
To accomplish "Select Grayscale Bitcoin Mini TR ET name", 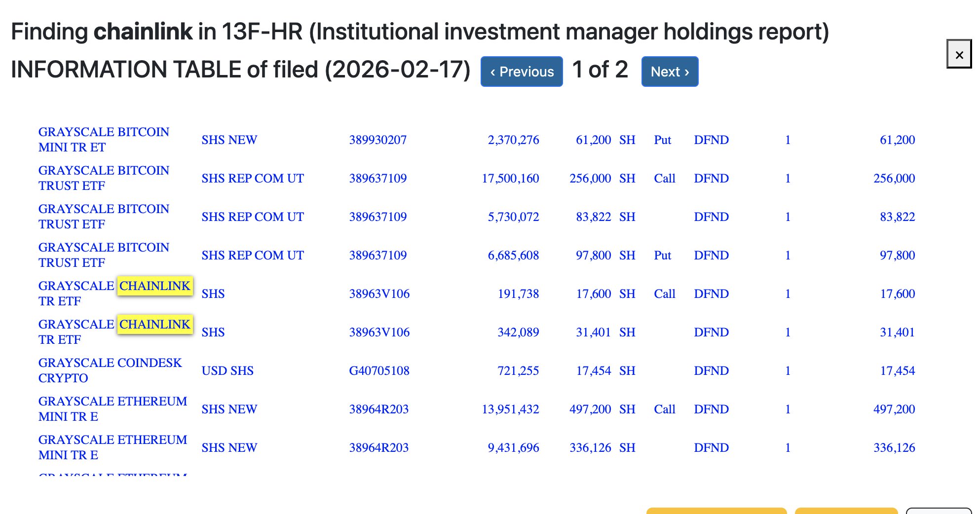I will click(104, 140).
